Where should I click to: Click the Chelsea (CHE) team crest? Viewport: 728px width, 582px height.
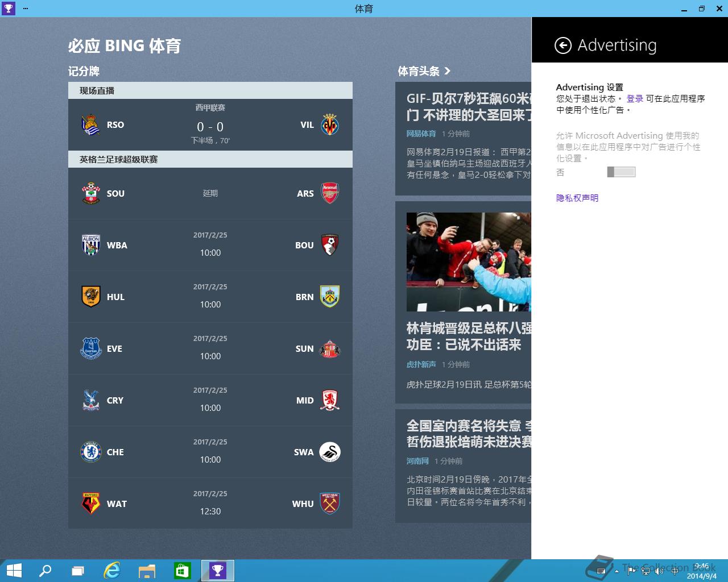point(91,452)
